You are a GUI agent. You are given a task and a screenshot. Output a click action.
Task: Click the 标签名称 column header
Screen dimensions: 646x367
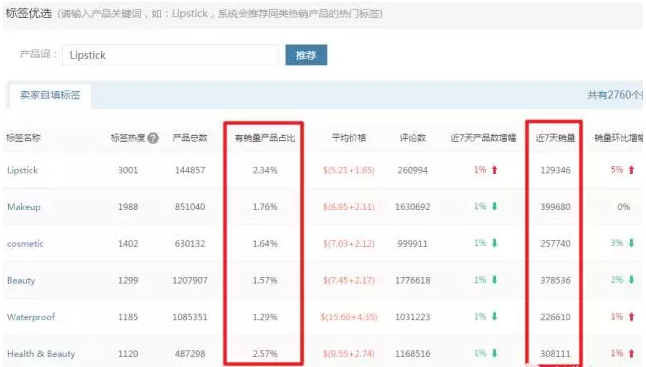click(x=23, y=138)
